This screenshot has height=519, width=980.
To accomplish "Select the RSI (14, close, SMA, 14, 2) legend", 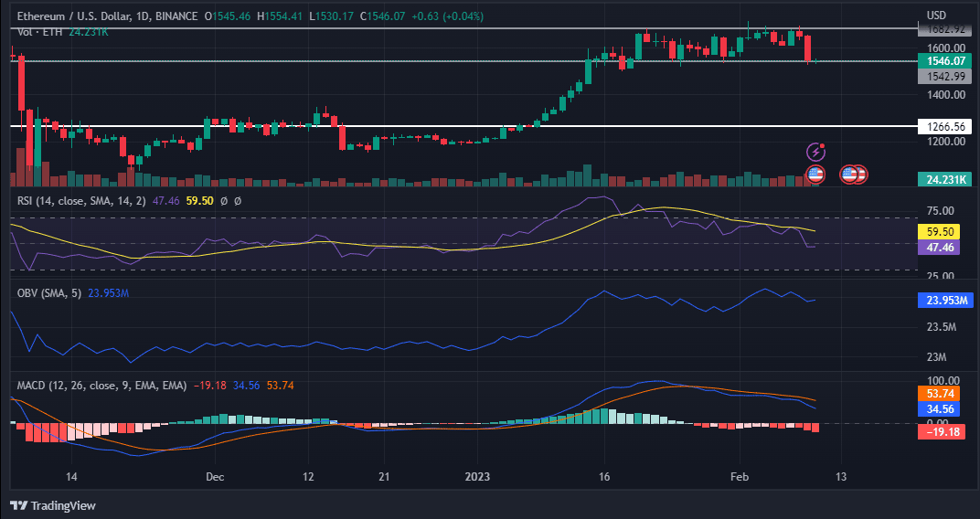I will coord(80,201).
